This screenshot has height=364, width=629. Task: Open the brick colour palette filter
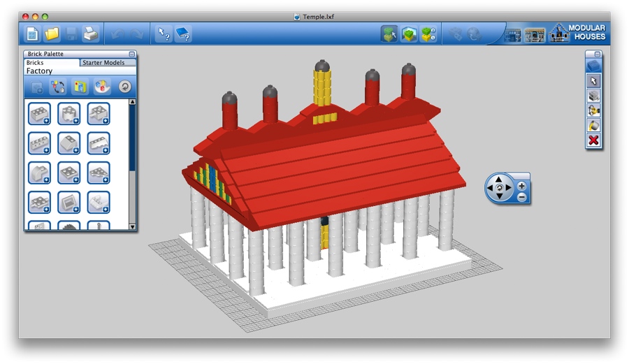point(102,87)
